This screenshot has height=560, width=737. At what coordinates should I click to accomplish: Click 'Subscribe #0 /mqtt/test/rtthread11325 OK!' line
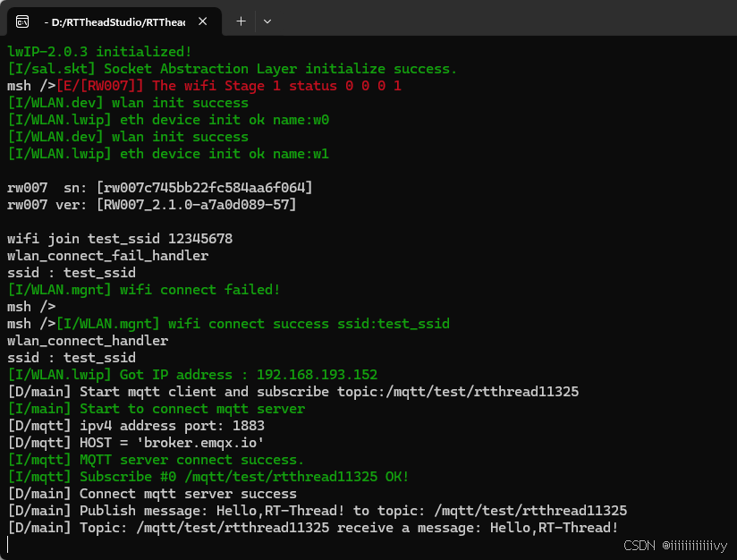[x=208, y=477]
